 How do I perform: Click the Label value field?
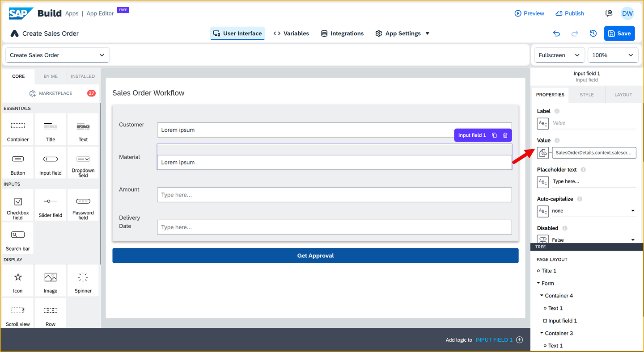pos(594,123)
